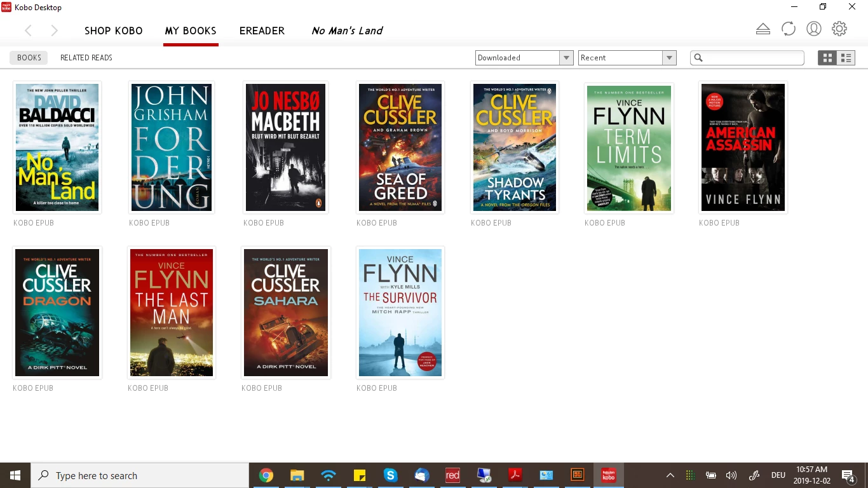Open the DEU language indicator
The image size is (868, 488).
(x=778, y=475)
